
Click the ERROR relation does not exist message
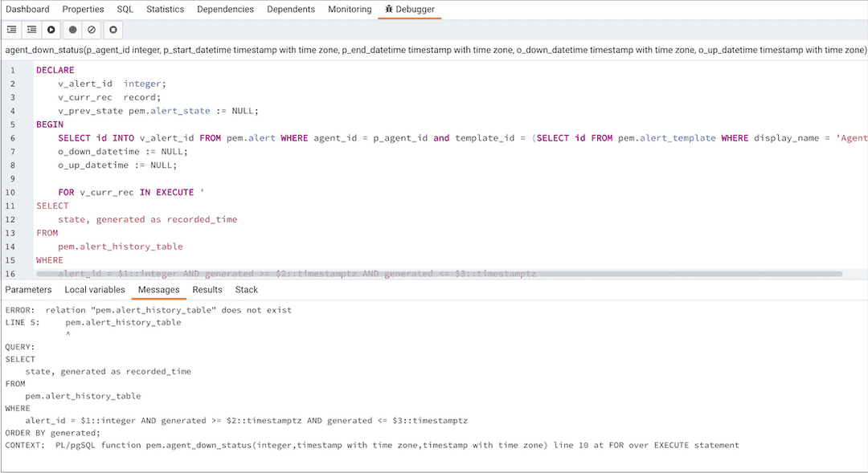click(149, 310)
